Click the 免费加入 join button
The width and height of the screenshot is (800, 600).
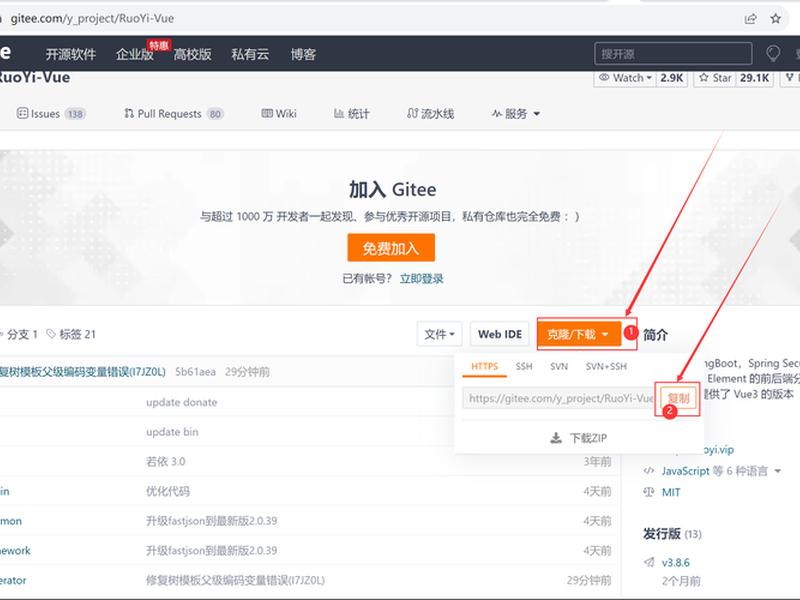pyautogui.click(x=391, y=248)
